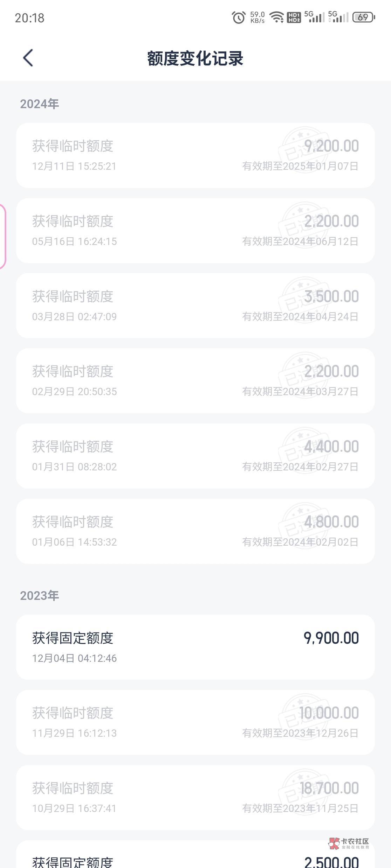Open the 01月06日 14:53:32 quota record

[x=195, y=531]
